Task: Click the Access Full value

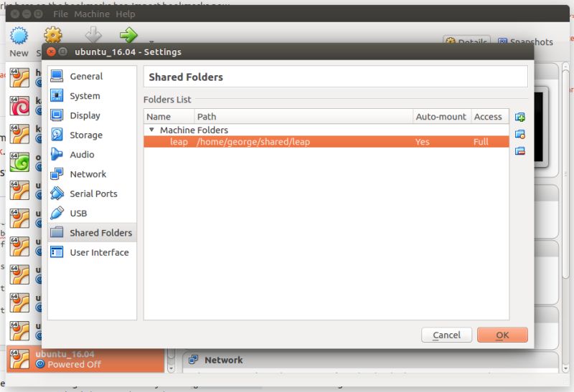Action: click(x=481, y=142)
